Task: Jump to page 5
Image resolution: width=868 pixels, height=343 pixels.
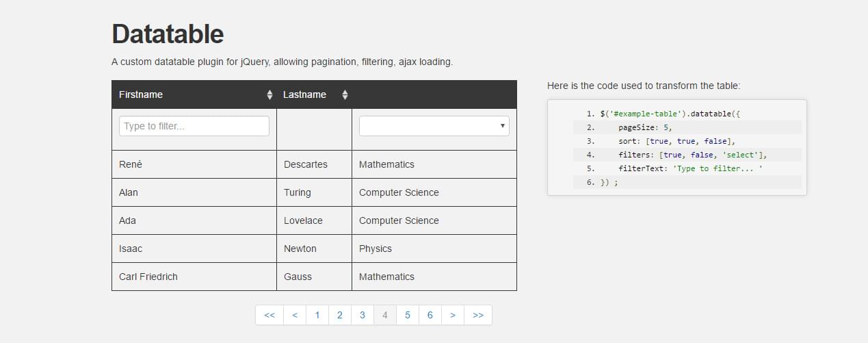Action: (x=408, y=315)
